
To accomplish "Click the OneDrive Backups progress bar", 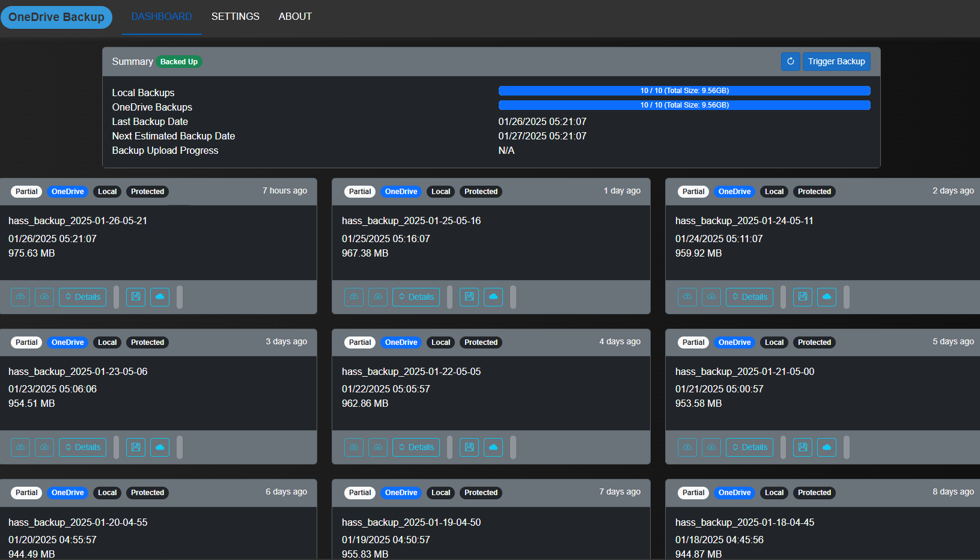I will pyautogui.click(x=684, y=105).
